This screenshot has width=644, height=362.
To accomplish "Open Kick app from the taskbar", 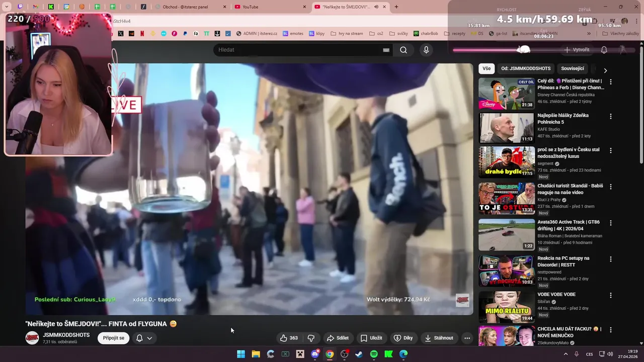I will 388,354.
